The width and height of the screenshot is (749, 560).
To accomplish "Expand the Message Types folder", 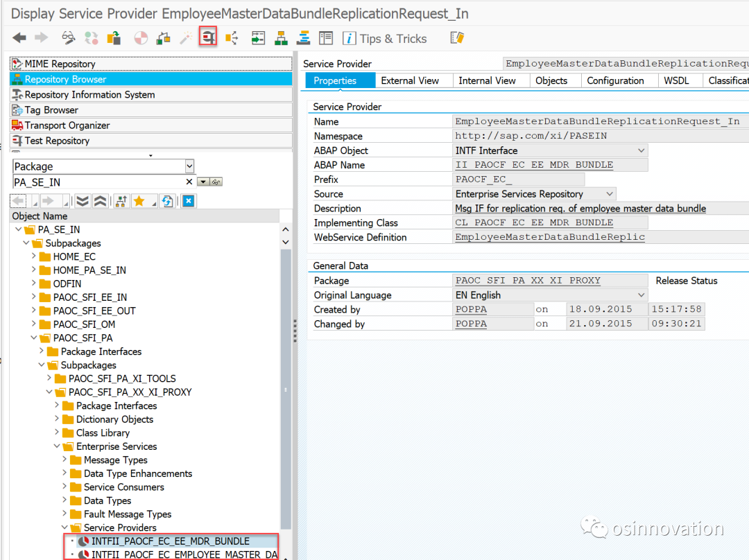I will [x=64, y=460].
